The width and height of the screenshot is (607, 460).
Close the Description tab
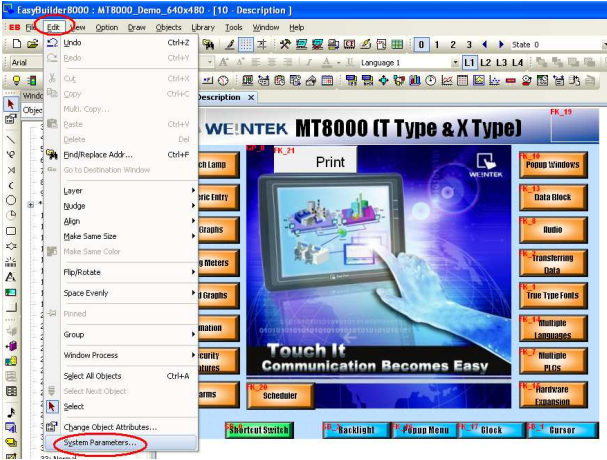point(251,97)
